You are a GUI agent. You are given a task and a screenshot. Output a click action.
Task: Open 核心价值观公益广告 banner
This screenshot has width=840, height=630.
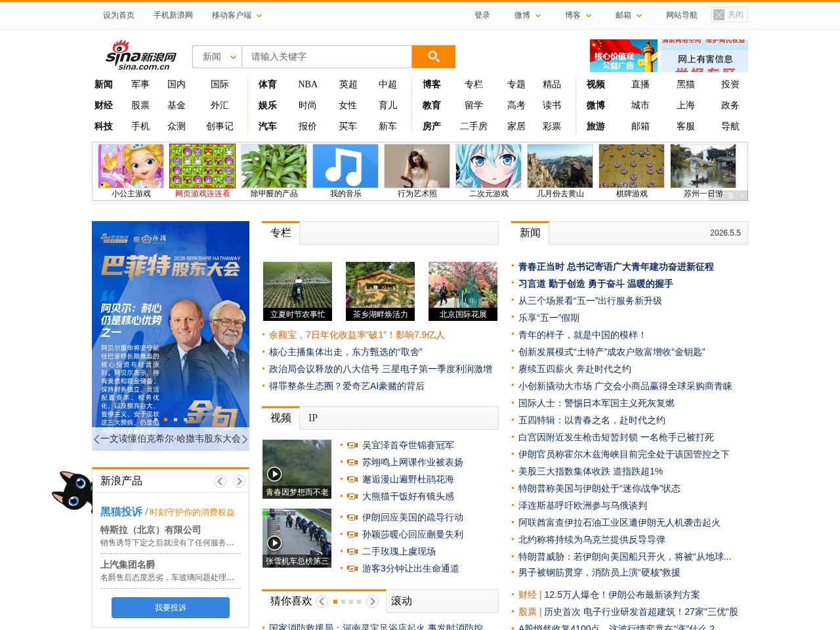(x=623, y=56)
